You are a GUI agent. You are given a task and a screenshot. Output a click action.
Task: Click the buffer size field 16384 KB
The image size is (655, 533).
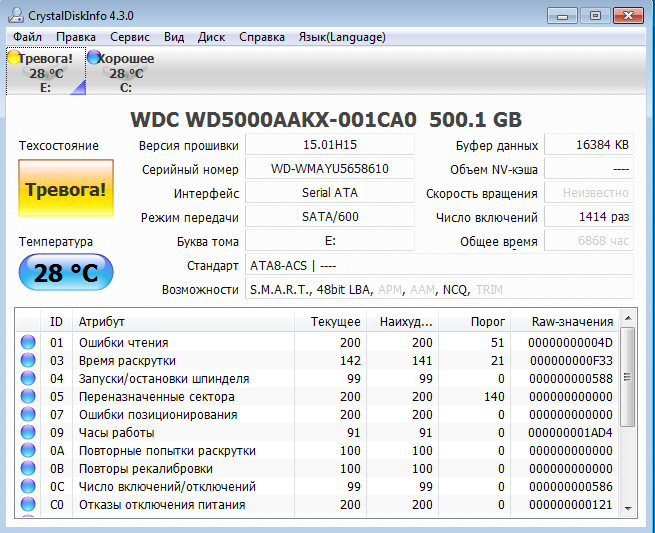pyautogui.click(x=589, y=145)
